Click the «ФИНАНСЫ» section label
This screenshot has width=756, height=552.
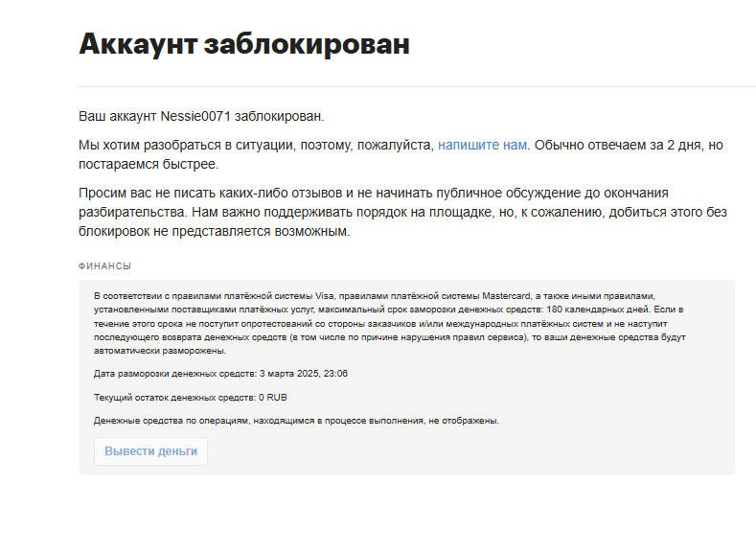(x=105, y=266)
